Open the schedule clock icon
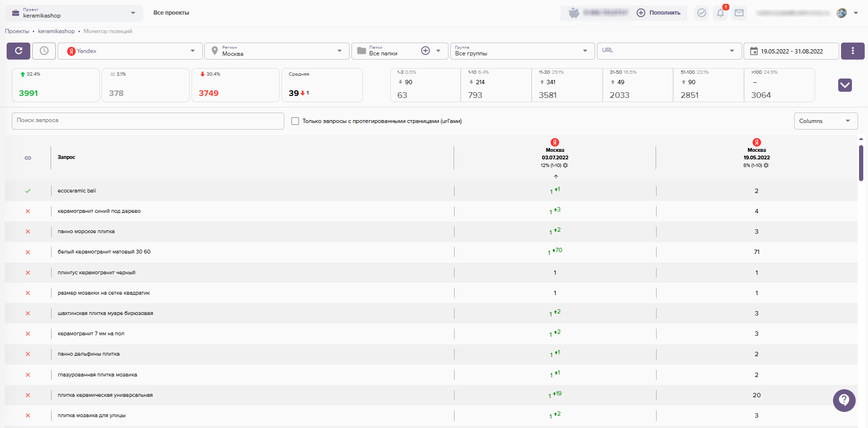868x428 pixels. coord(44,51)
